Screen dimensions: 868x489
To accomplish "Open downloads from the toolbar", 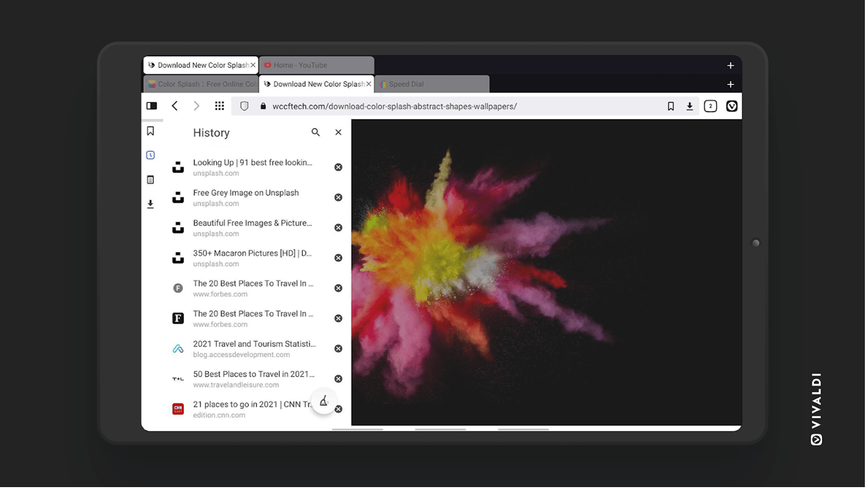I will [689, 106].
